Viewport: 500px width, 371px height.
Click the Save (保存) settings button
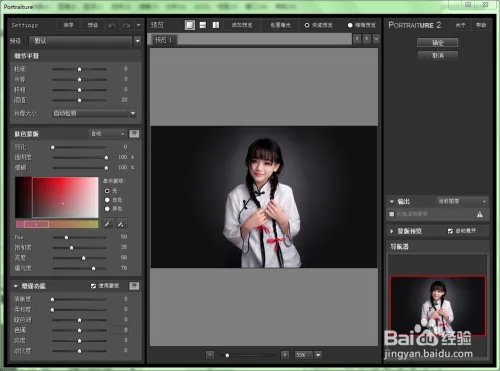[x=68, y=25]
